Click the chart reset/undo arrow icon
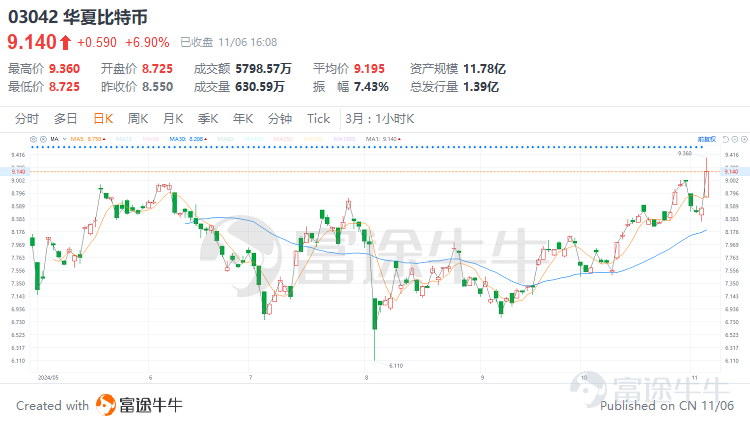This screenshot has height=426, width=750. tap(725, 139)
